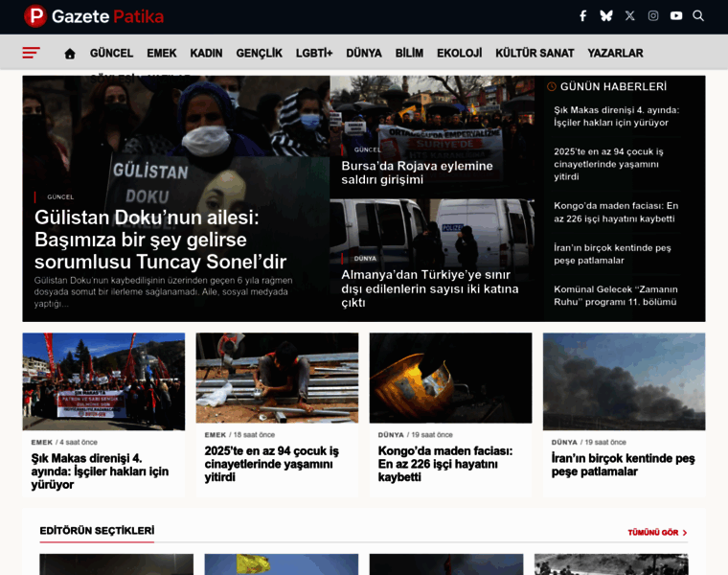728x575 pixels.
Task: Click EMEK category label on Şık Makas card
Action: (x=42, y=442)
